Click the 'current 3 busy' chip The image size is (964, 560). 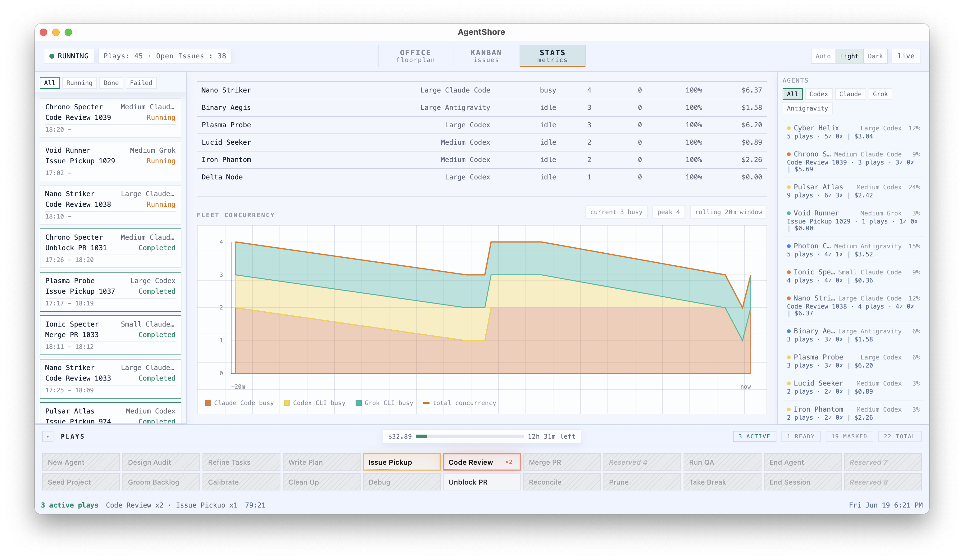616,212
